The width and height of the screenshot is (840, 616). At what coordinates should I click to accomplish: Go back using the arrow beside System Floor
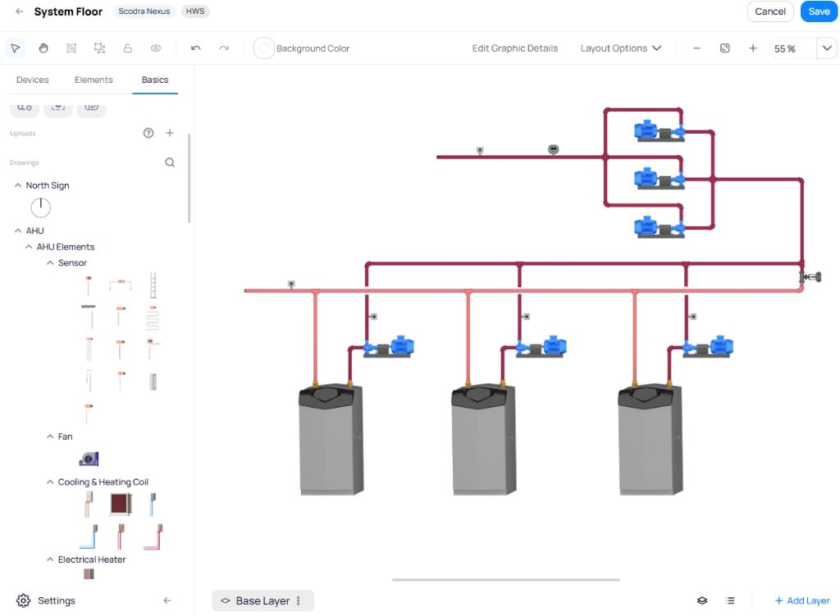(20, 11)
